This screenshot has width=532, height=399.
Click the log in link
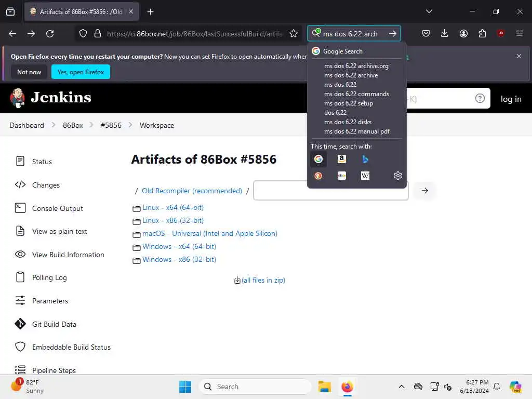click(x=511, y=99)
